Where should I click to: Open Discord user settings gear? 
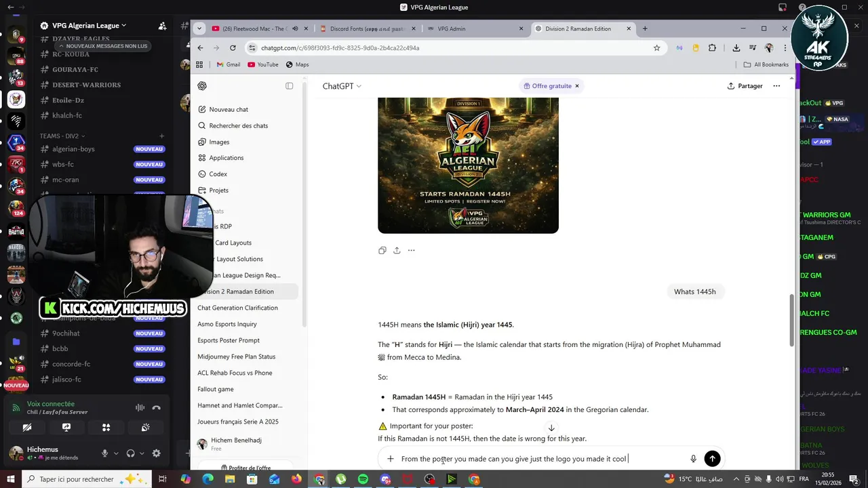coord(157,453)
